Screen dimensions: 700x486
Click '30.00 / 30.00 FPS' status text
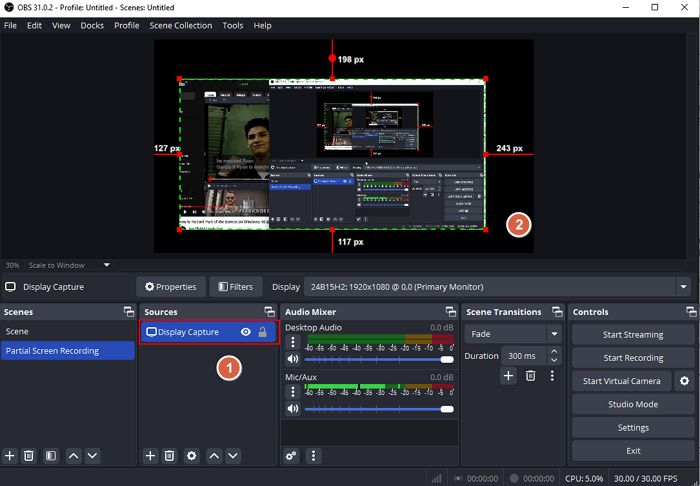click(x=645, y=478)
